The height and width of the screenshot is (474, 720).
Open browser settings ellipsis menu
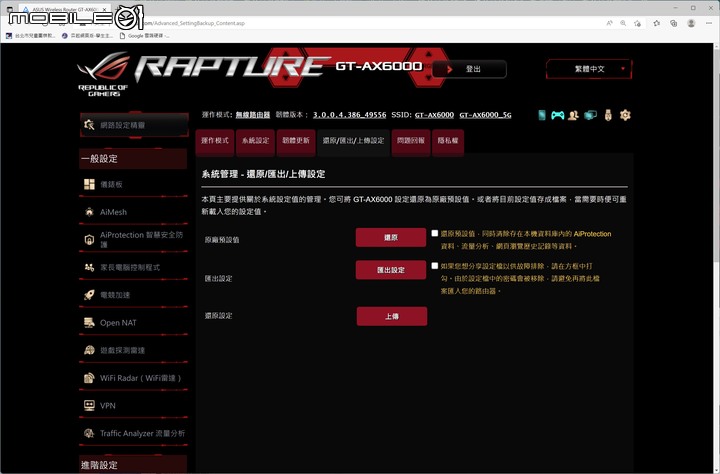click(x=709, y=23)
